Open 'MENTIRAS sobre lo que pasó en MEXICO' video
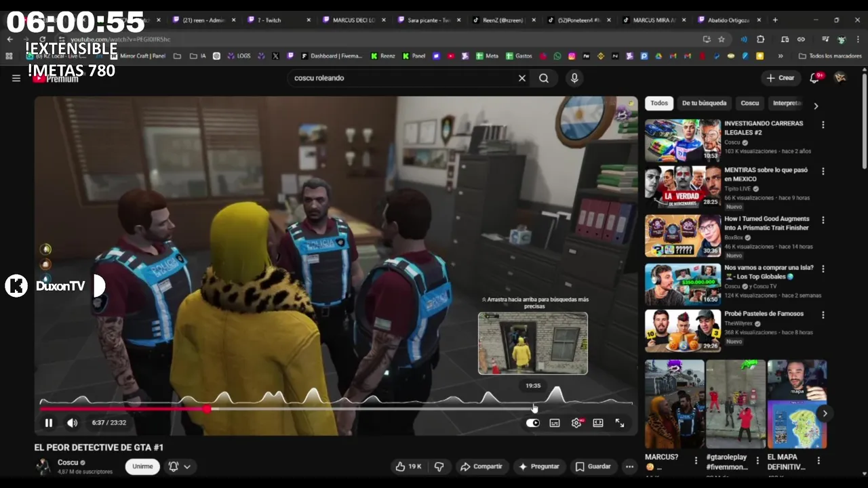 tap(683, 188)
